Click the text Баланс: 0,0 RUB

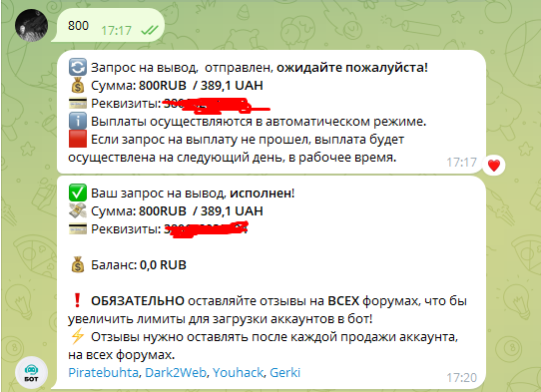[x=139, y=264]
